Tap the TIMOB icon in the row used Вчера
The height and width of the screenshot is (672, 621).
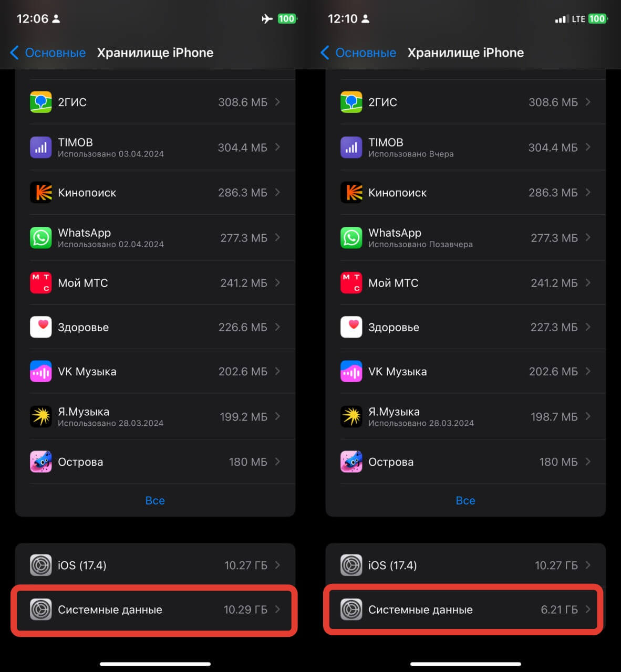[351, 148]
